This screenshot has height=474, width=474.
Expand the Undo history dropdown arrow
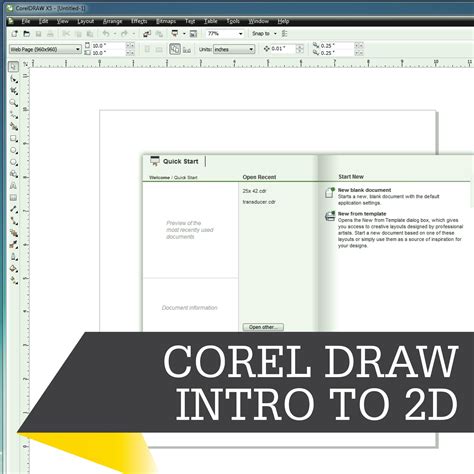[115, 34]
